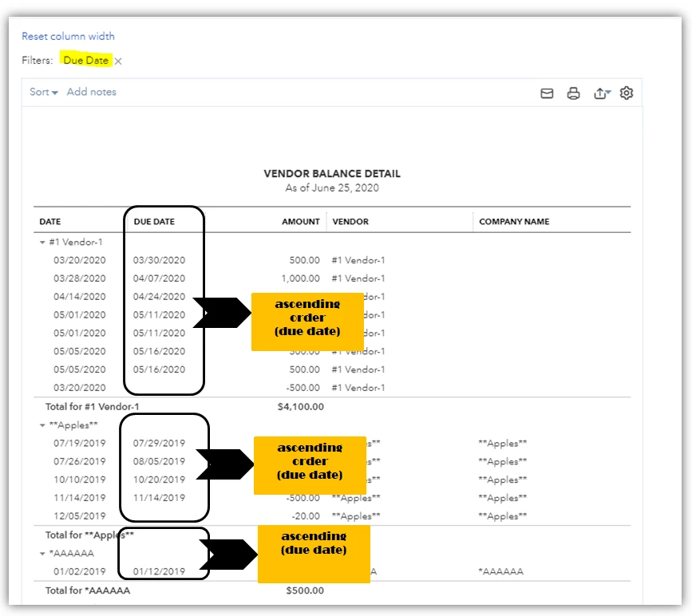Open the 03/20/2020 transaction with due date 03/30/2020
This screenshot has height=616, width=692.
click(x=80, y=260)
